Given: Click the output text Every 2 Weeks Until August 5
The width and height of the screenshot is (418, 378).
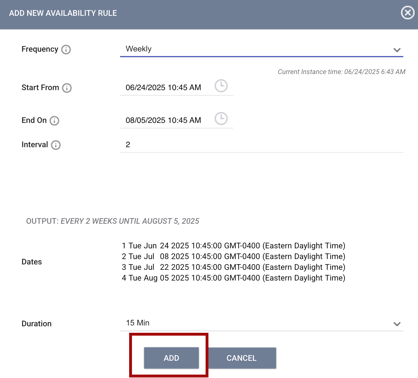Looking at the screenshot, I should pos(130,221).
